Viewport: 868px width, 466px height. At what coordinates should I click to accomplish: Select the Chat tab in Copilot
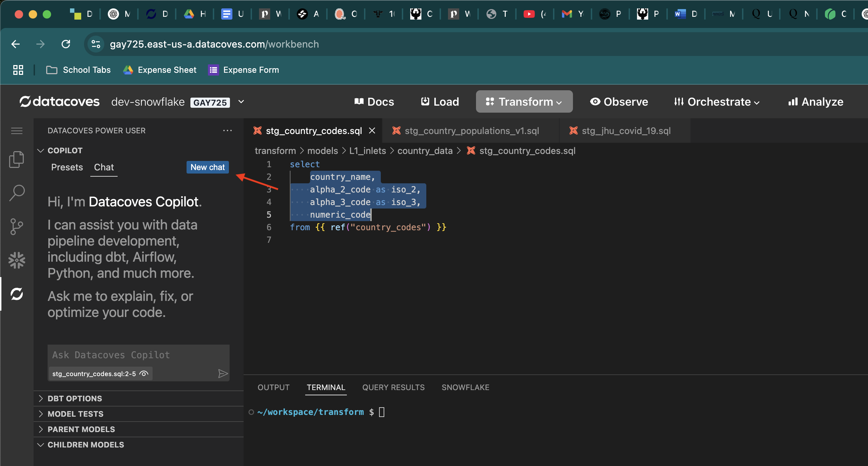pos(104,167)
